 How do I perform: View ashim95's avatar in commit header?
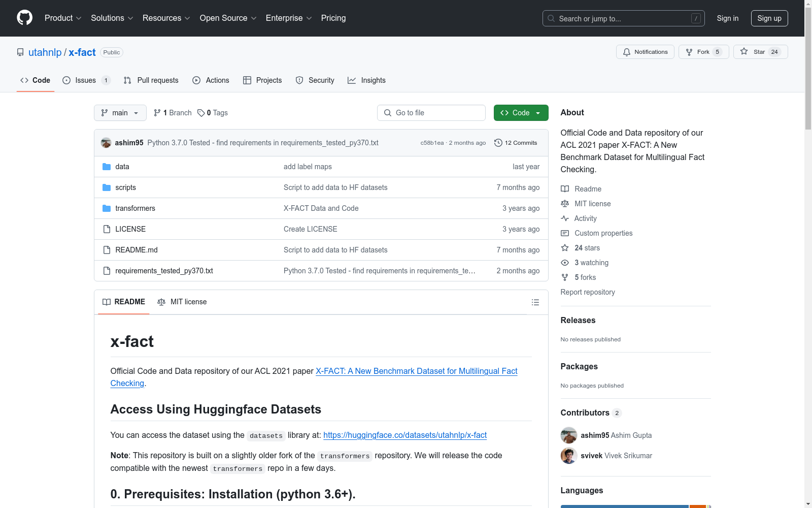coord(106,143)
